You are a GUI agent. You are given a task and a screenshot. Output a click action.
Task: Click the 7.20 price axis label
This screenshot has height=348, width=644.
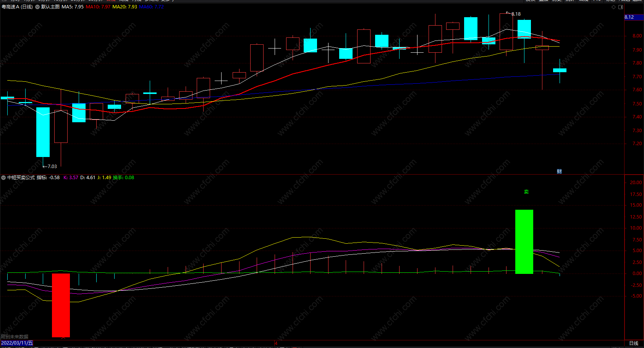pos(637,144)
